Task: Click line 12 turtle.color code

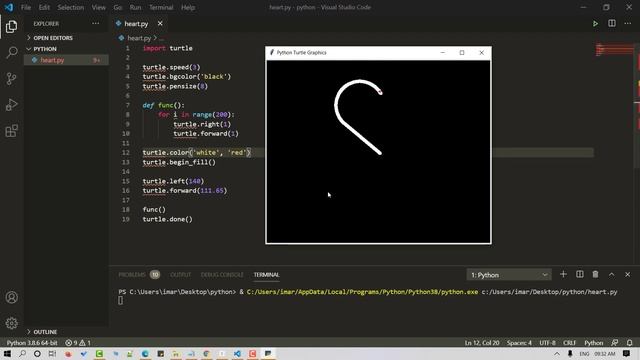Action: pyautogui.click(x=196, y=153)
